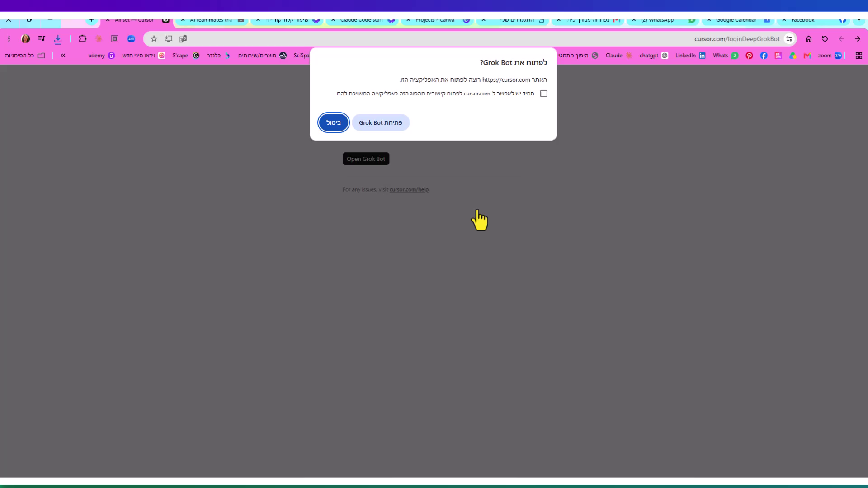Open the downloads arrow icon

click(58, 39)
